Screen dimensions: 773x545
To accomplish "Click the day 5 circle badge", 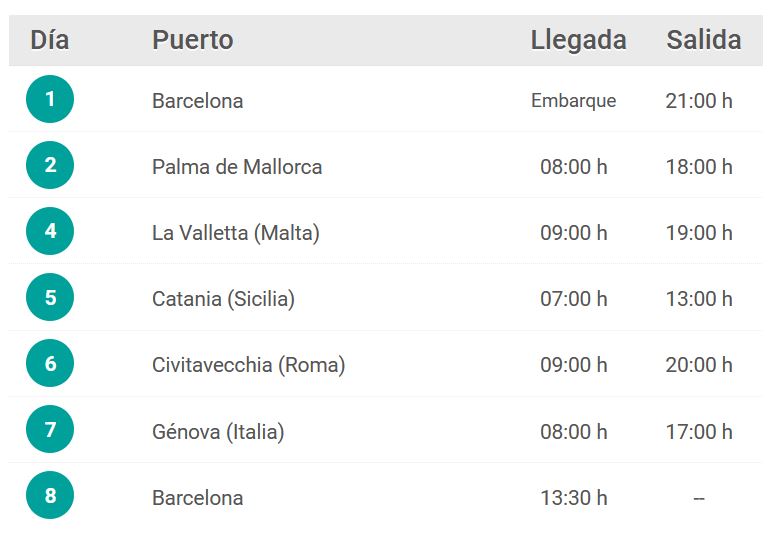I will click(x=50, y=297).
